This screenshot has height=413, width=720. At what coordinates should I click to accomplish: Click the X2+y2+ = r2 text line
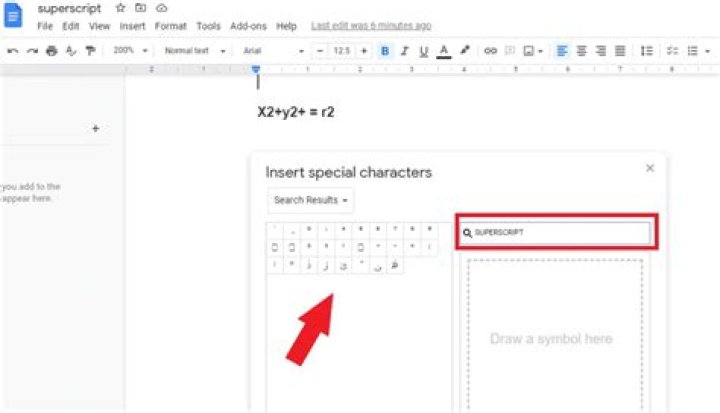[296, 112]
